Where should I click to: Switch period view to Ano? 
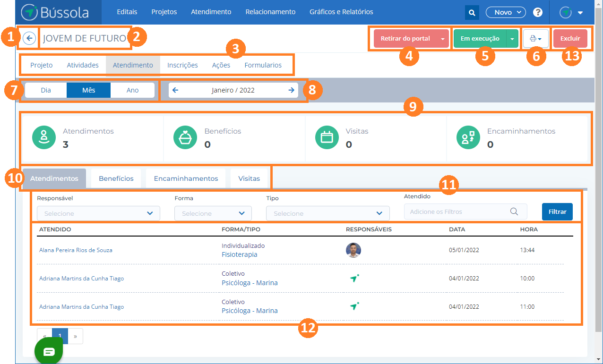tap(132, 90)
